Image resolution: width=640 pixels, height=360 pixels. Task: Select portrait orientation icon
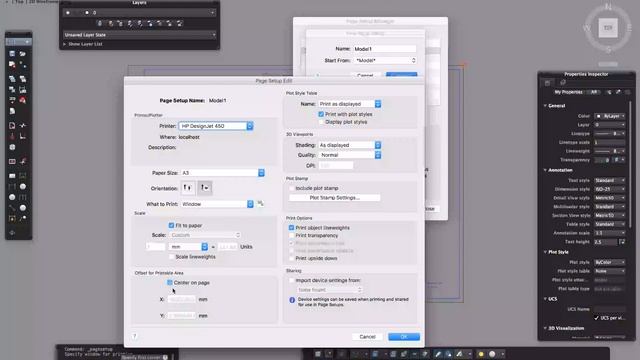188,188
